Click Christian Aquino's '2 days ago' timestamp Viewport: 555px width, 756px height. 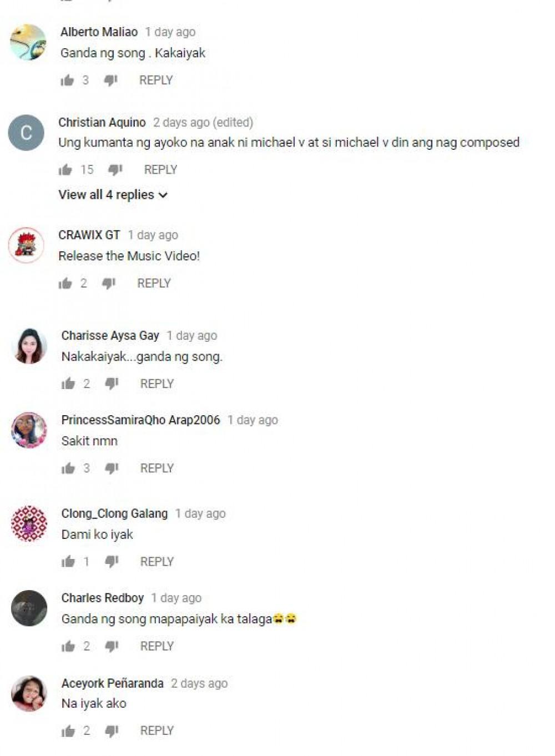click(181, 123)
